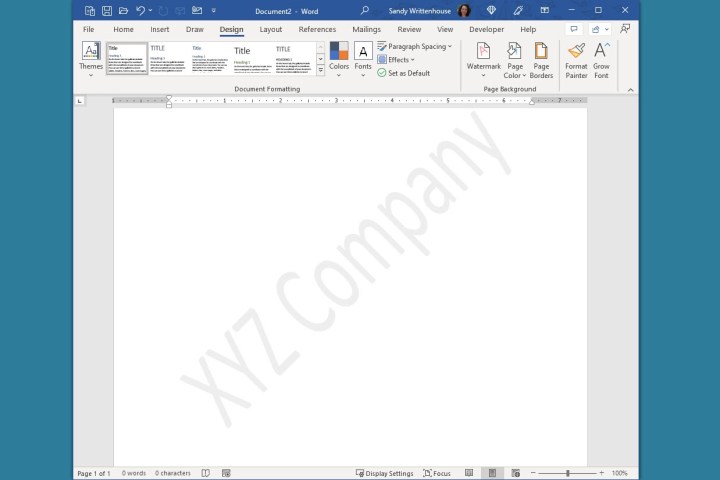Switch to the Layout tab
This screenshot has height=480, width=720.
point(270,30)
